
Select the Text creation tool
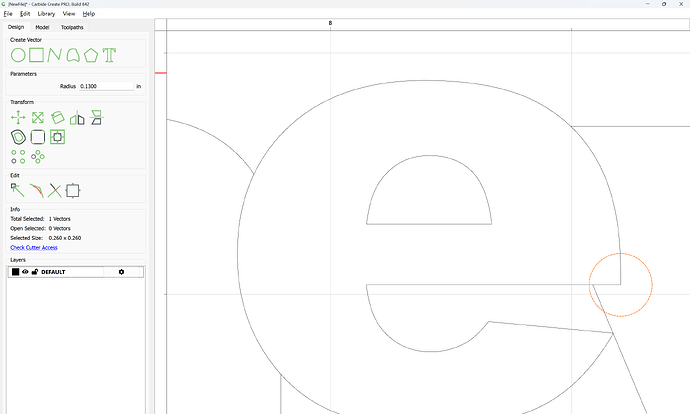click(x=109, y=55)
